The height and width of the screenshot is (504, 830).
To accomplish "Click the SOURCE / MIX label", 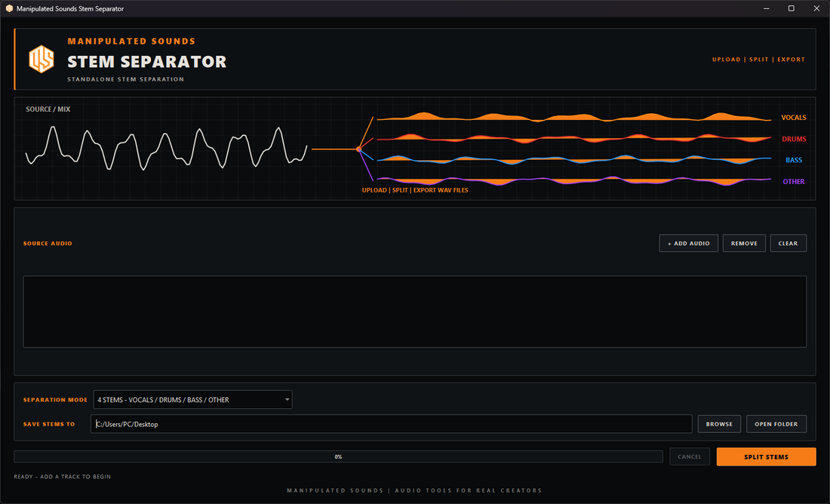I will point(48,109).
